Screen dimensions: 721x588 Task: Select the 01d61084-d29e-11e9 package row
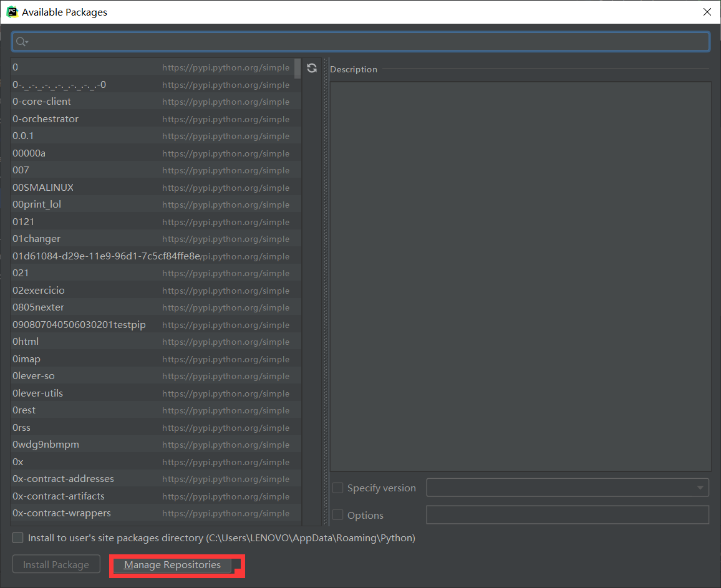pos(156,256)
